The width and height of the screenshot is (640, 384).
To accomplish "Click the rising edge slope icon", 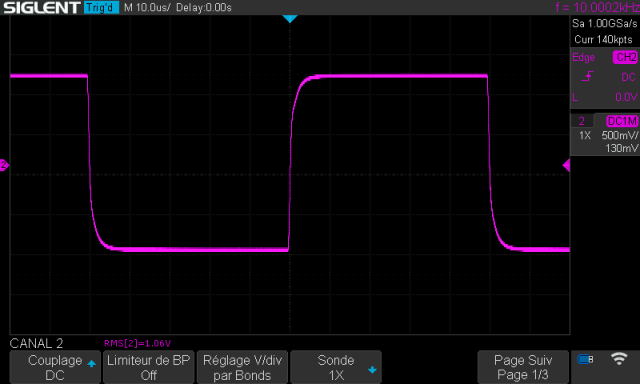I will pyautogui.click(x=587, y=76).
